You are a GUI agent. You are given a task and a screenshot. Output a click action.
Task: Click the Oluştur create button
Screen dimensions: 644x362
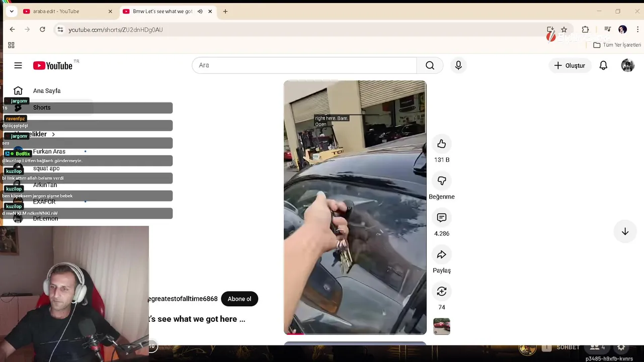point(570,65)
